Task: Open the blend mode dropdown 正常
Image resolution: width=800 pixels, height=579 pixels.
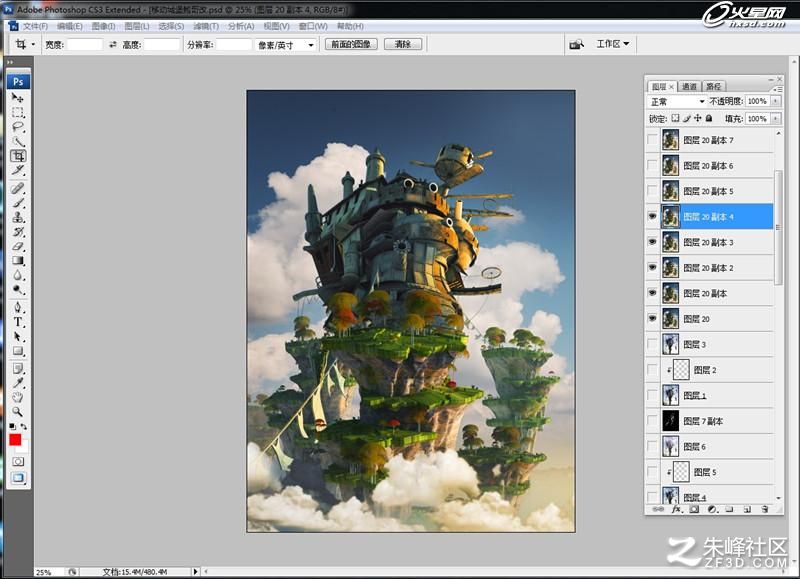Action: point(677,102)
